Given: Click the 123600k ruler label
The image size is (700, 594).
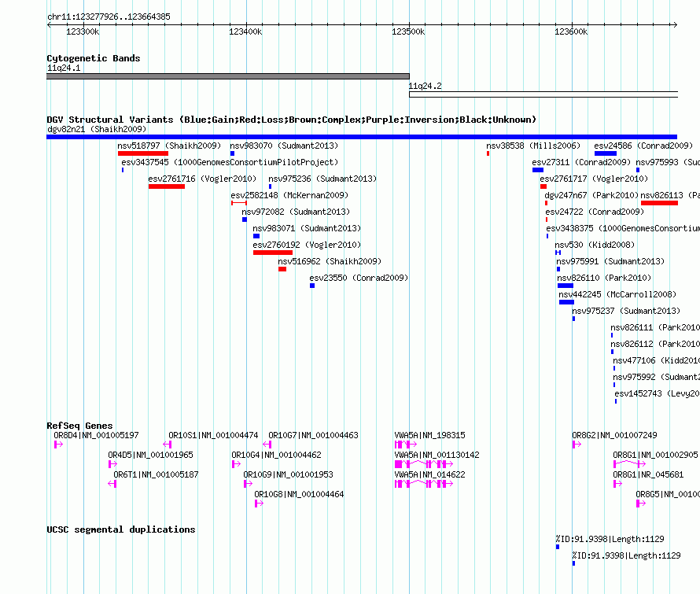Looking at the screenshot, I should (571, 32).
